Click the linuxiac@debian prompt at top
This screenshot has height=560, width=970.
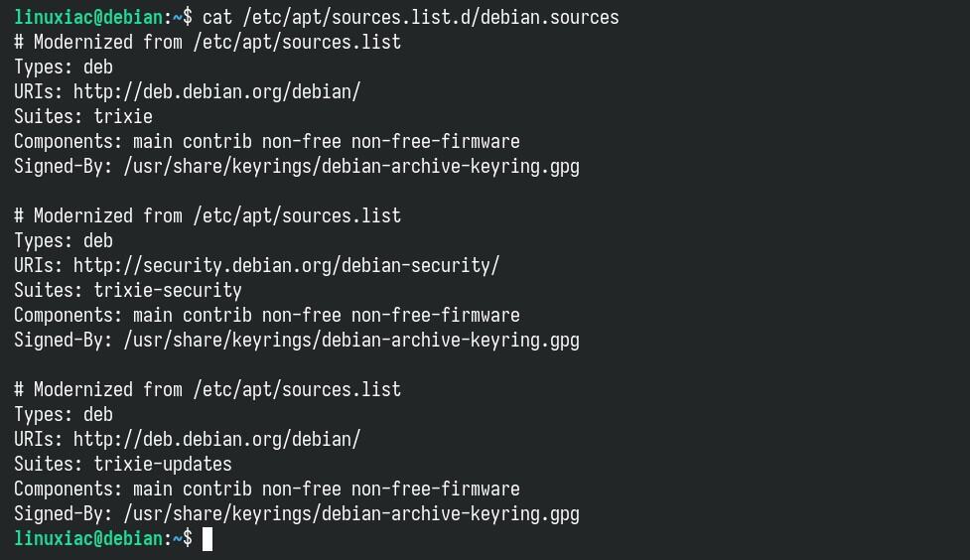88,17
